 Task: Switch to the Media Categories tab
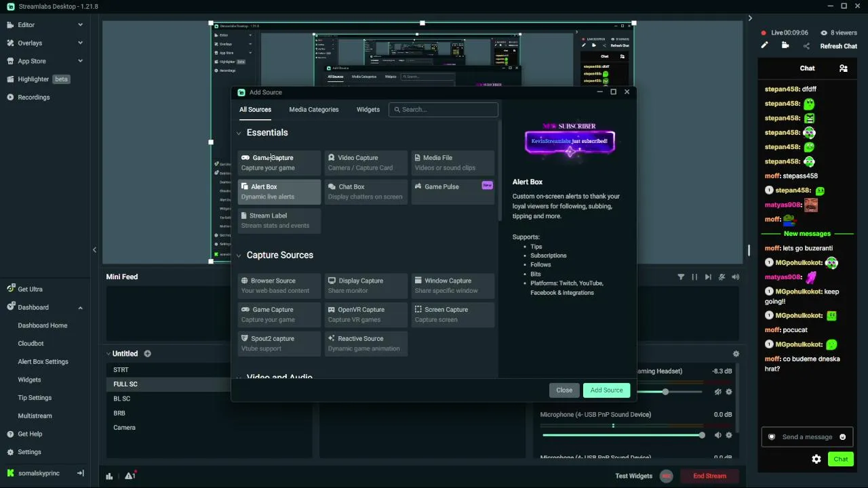point(314,110)
